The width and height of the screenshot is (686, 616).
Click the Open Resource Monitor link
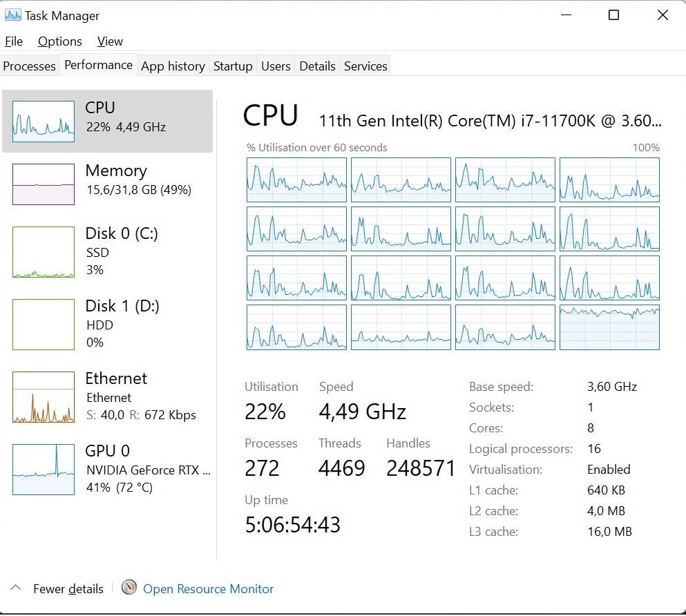[x=208, y=589]
